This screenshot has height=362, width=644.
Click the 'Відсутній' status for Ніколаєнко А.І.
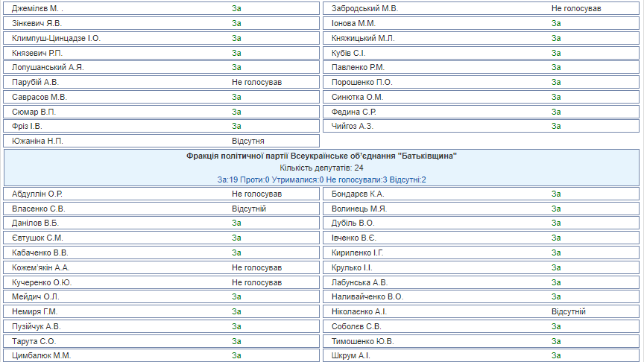(x=568, y=311)
